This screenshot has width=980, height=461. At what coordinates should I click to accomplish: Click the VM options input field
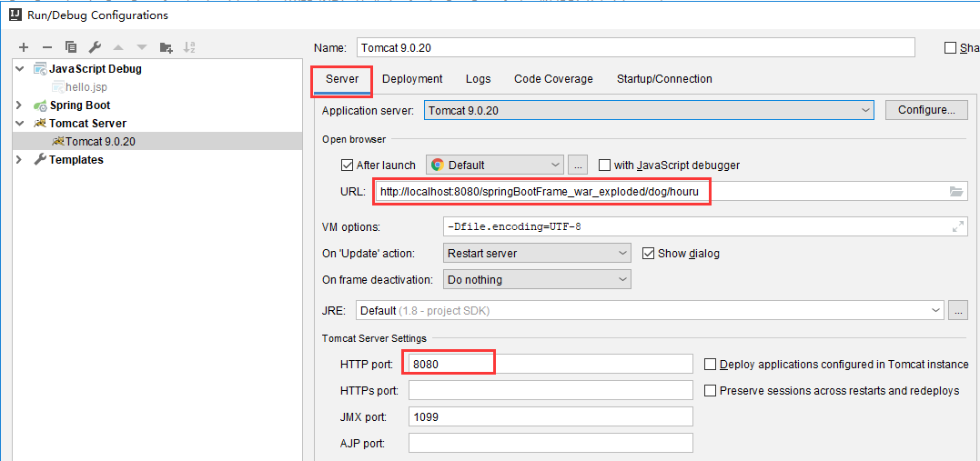click(704, 226)
